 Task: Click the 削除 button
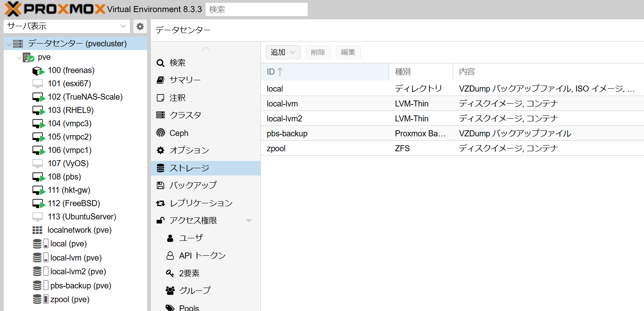pos(318,52)
